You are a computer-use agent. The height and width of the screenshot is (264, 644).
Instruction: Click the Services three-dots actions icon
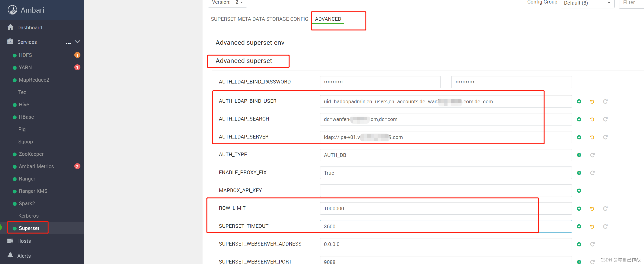pos(68,43)
